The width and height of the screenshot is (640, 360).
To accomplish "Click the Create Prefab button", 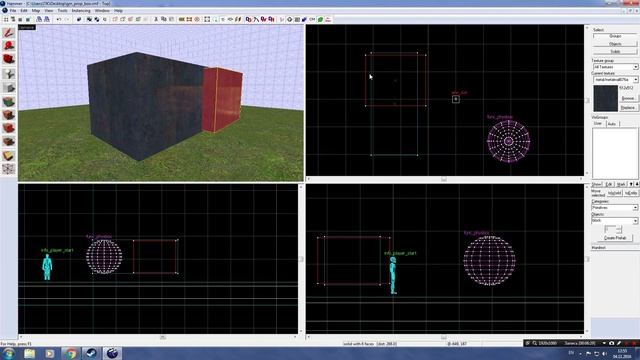I will click(615, 238).
